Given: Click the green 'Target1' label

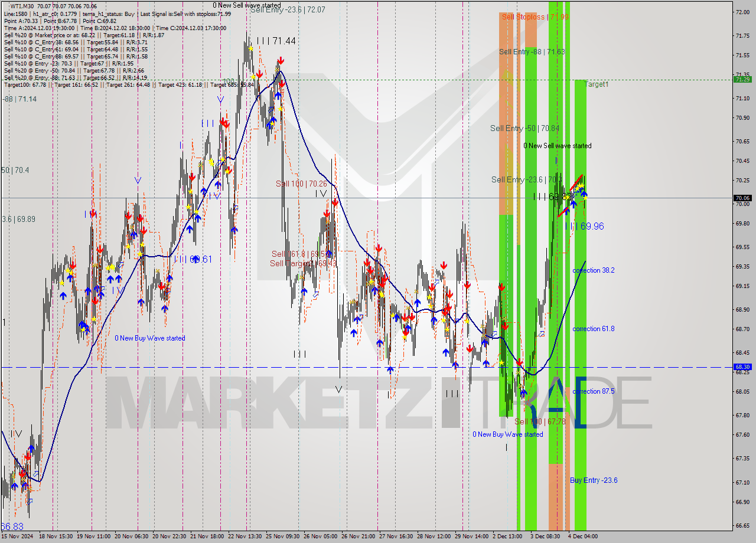Looking at the screenshot, I should click(x=597, y=84).
